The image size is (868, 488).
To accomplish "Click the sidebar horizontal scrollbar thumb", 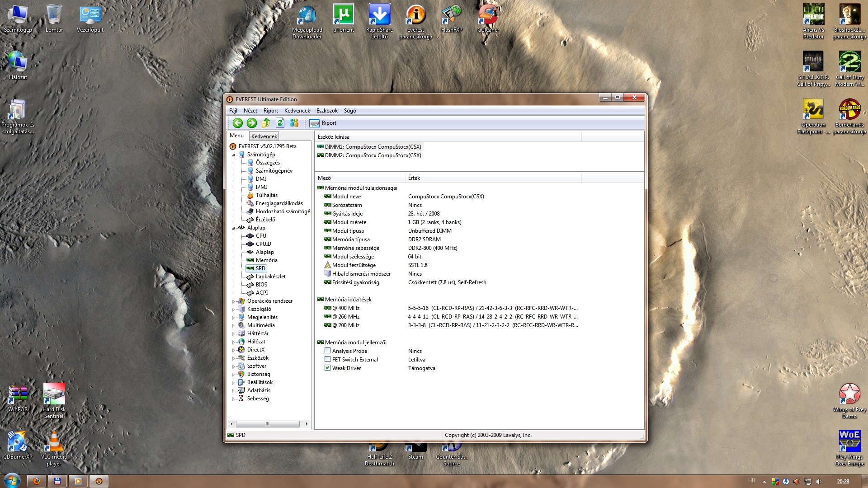I will coord(268,424).
